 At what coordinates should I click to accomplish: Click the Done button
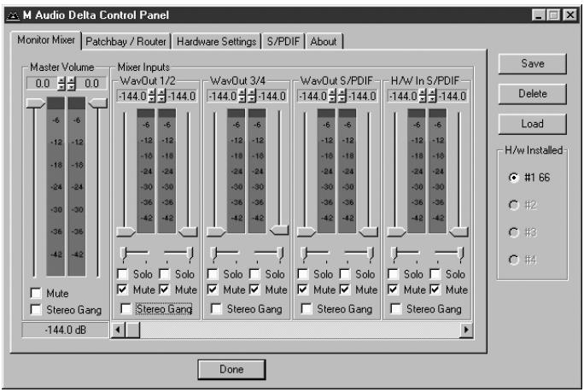231,369
